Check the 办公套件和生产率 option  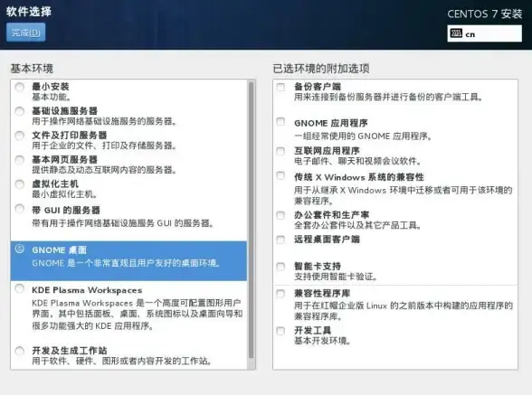[x=280, y=215]
